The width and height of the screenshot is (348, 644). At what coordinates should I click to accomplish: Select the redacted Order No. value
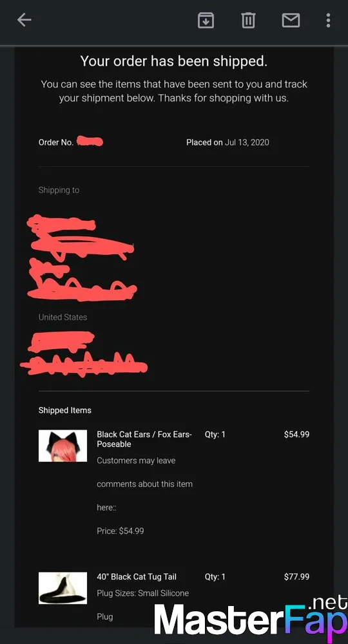point(90,141)
